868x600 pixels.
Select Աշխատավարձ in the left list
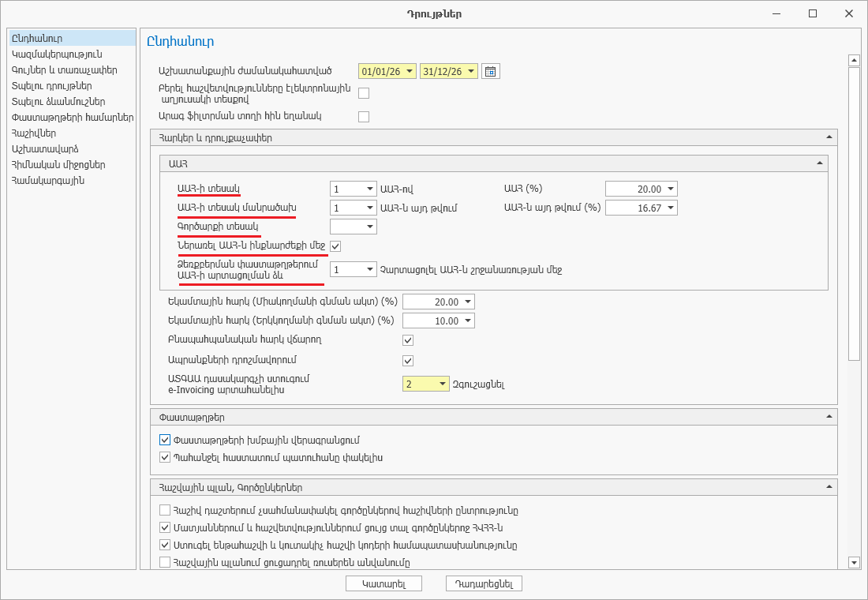click(x=45, y=149)
